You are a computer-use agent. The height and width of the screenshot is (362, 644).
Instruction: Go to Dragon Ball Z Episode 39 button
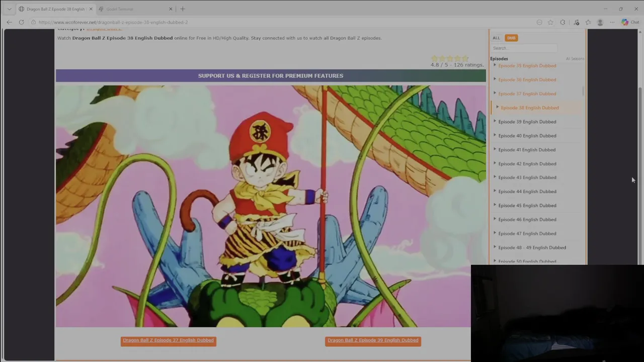[x=373, y=341]
